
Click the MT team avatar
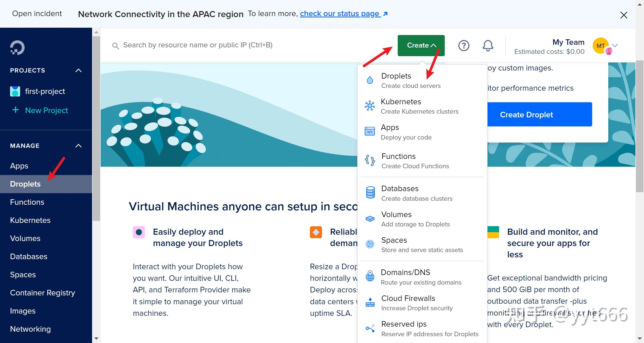click(x=601, y=46)
